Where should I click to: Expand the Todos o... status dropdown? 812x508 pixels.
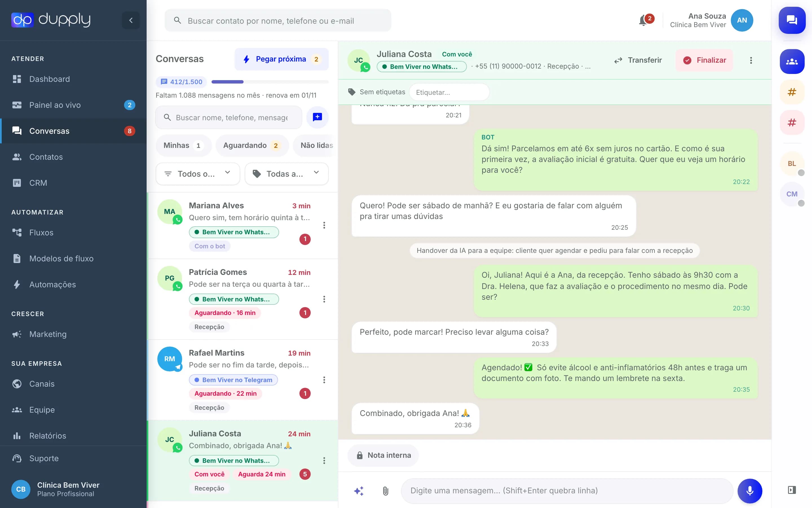[x=198, y=174]
